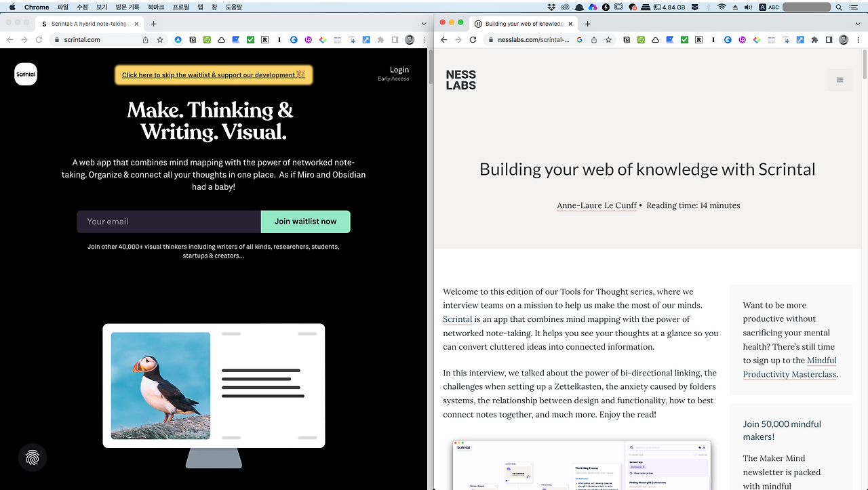The height and width of the screenshot is (490, 868).
Task: Select the Building your web of knowledge tab
Action: point(522,24)
